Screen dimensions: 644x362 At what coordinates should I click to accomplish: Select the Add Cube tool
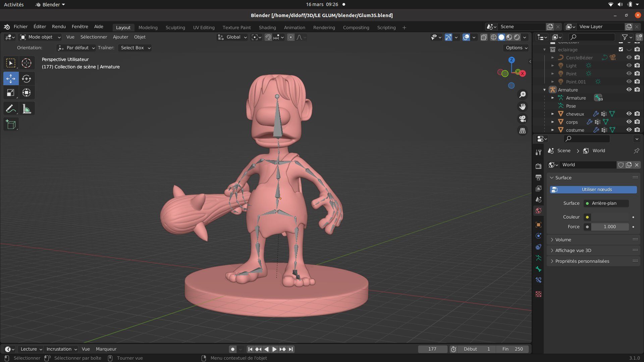[11, 125]
